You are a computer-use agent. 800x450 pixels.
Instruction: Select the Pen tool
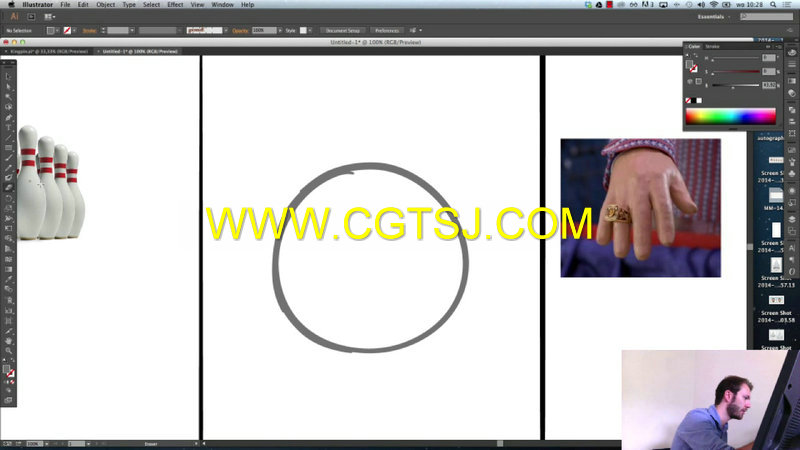tap(8, 117)
